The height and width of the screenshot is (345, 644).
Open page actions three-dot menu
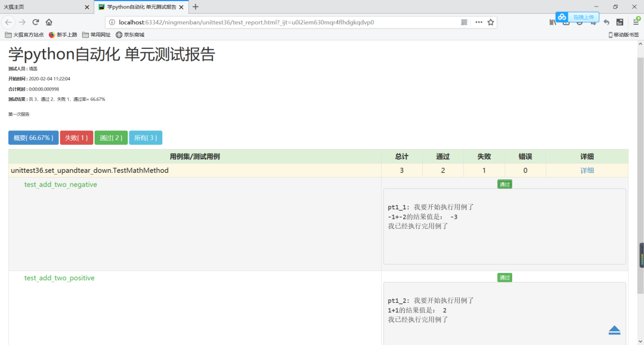click(479, 22)
